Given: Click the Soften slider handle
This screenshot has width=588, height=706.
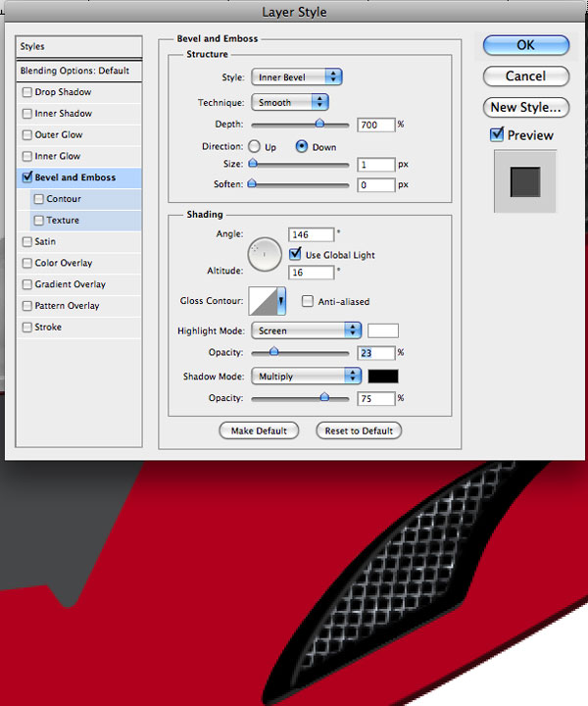Looking at the screenshot, I should tap(252, 182).
